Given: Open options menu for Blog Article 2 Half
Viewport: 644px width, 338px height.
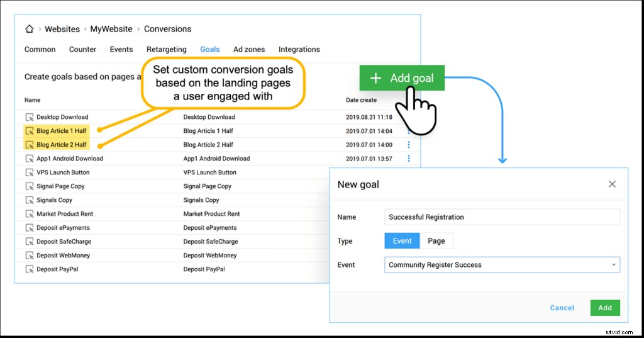Looking at the screenshot, I should coord(409,145).
